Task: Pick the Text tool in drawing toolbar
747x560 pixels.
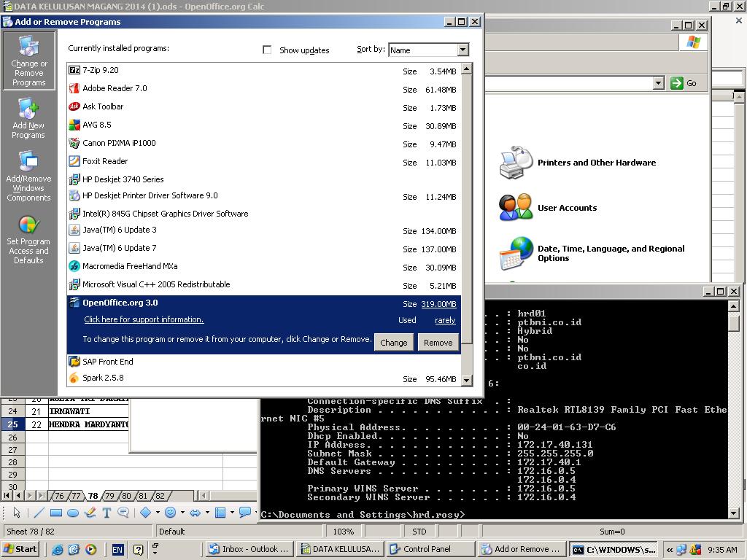Action: [x=107, y=513]
